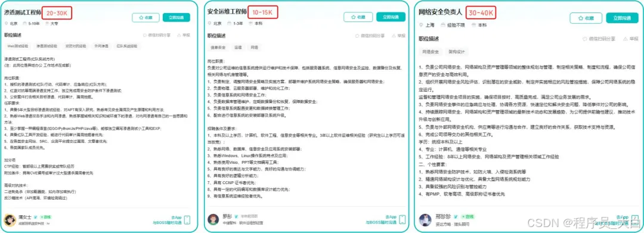
Task: Click 职位描述 heading on 安全运维工程师 card
Action: (x=217, y=36)
